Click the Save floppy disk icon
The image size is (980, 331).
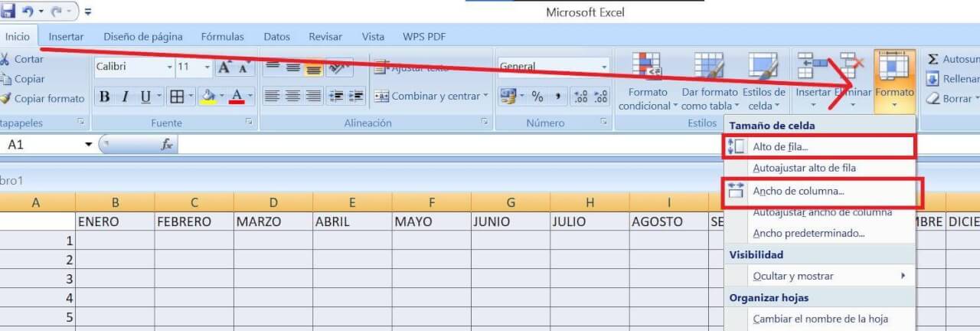coord(8,11)
